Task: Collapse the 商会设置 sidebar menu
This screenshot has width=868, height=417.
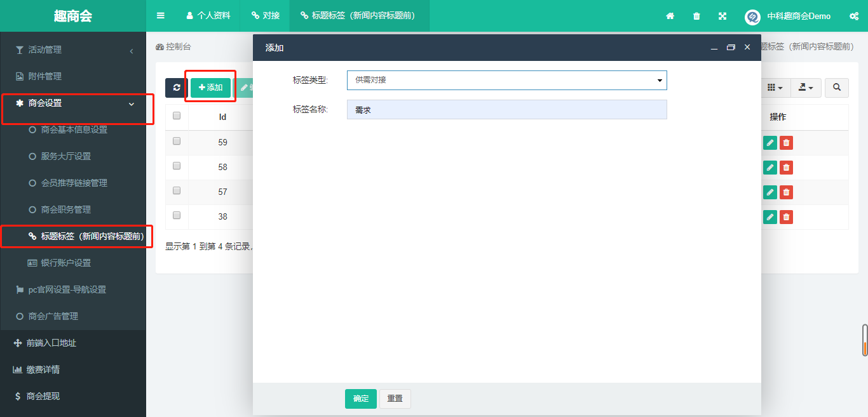Action: point(76,103)
